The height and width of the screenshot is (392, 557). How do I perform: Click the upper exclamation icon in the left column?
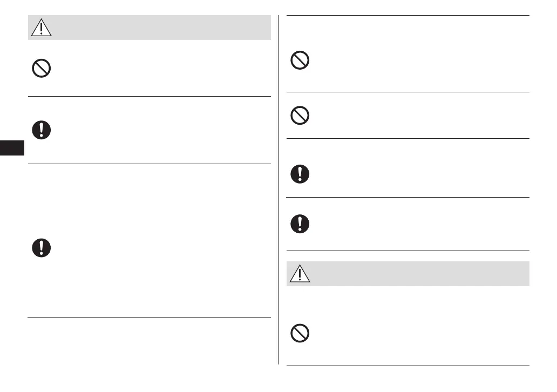(x=41, y=130)
